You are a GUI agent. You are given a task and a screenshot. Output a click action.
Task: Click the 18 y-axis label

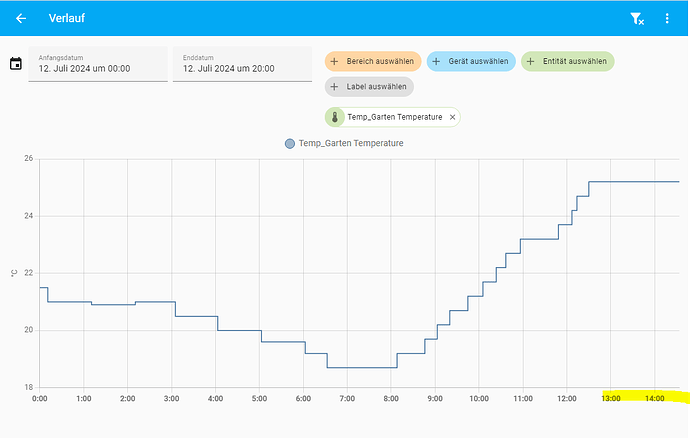pyautogui.click(x=29, y=387)
